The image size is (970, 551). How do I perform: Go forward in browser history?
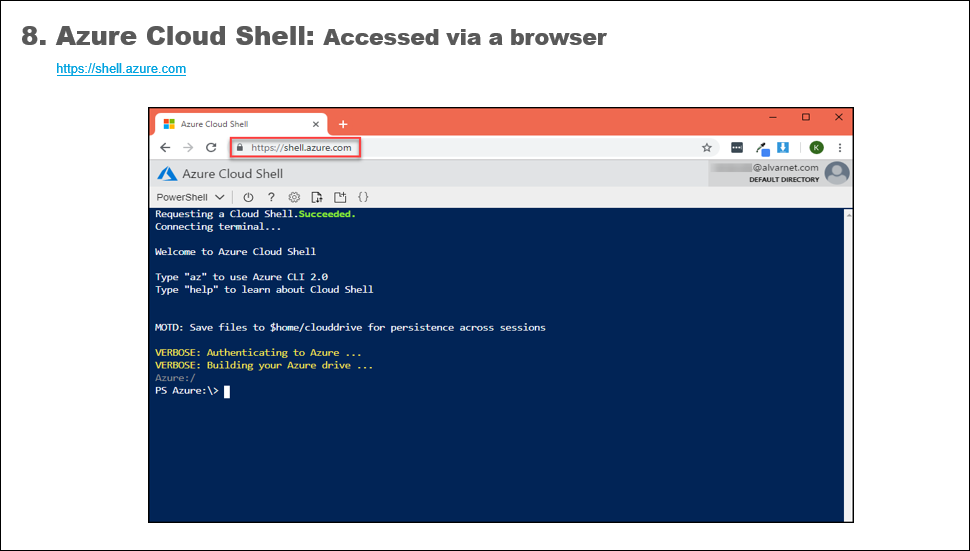[188, 148]
